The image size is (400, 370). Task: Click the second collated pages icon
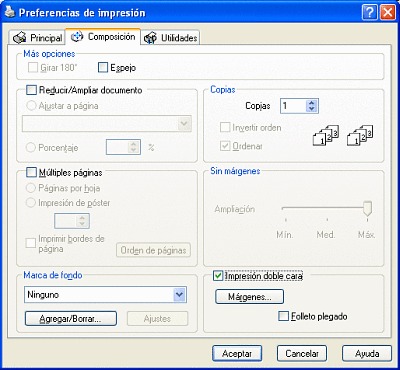point(360,136)
